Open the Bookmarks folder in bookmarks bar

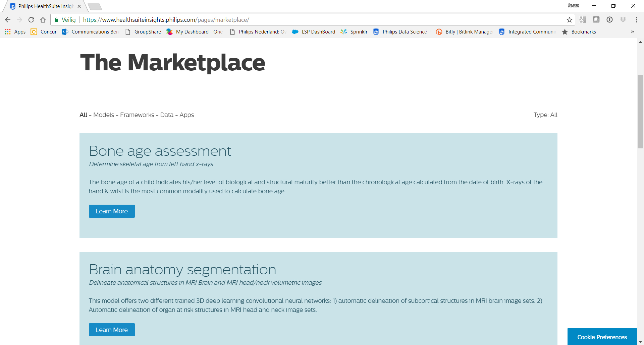579,32
